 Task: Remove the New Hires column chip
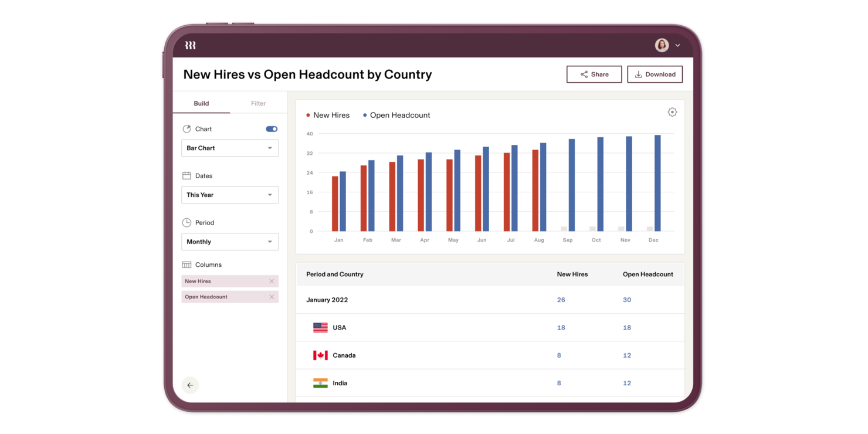[272, 281]
